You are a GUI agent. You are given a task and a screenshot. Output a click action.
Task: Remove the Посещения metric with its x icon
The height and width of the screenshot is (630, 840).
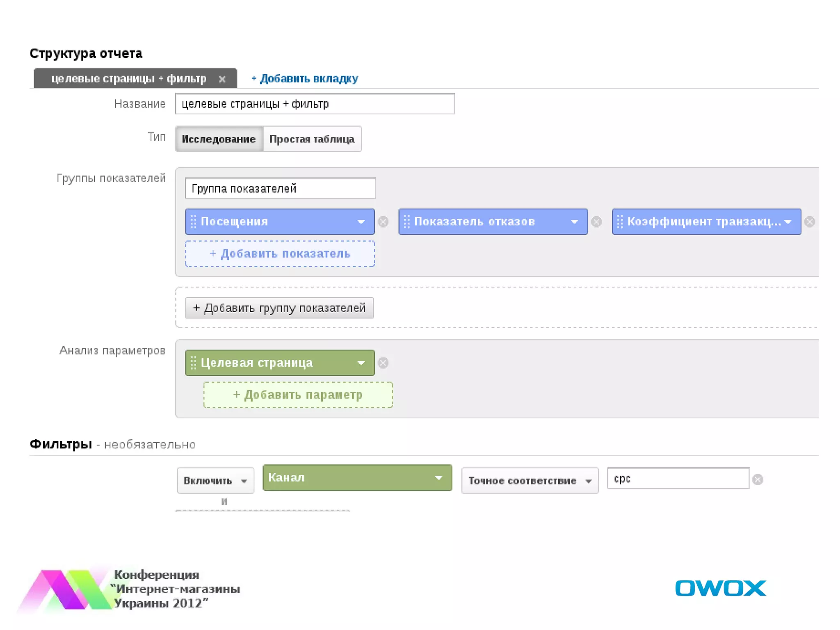(383, 222)
